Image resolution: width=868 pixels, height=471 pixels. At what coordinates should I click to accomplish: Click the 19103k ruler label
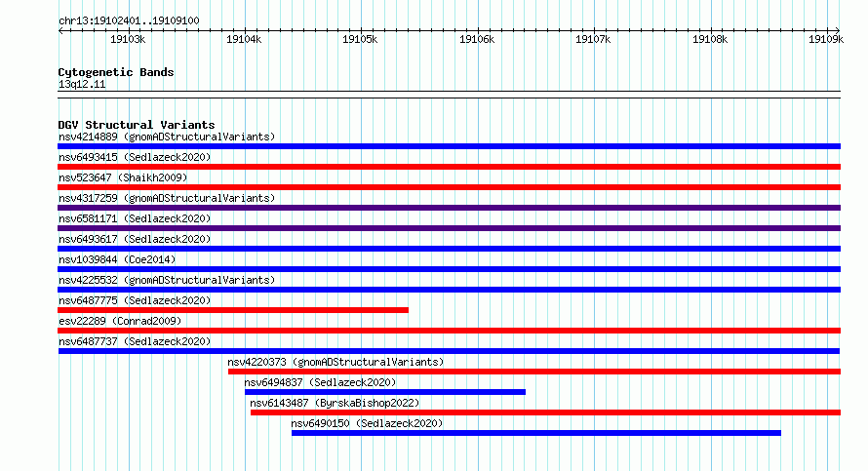point(128,39)
